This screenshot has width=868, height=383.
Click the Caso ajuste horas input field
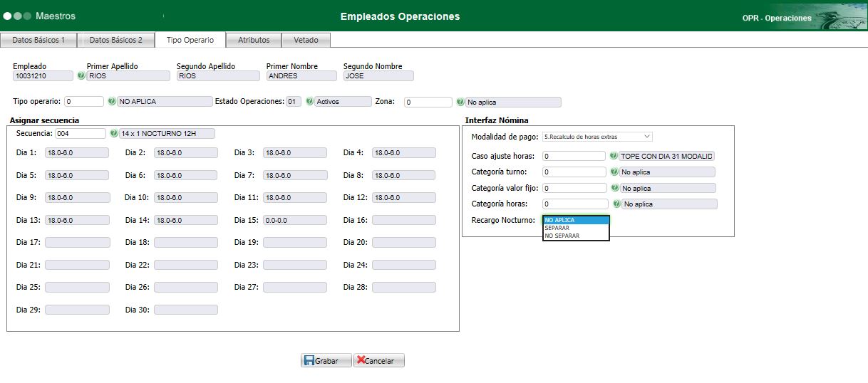tap(574, 156)
